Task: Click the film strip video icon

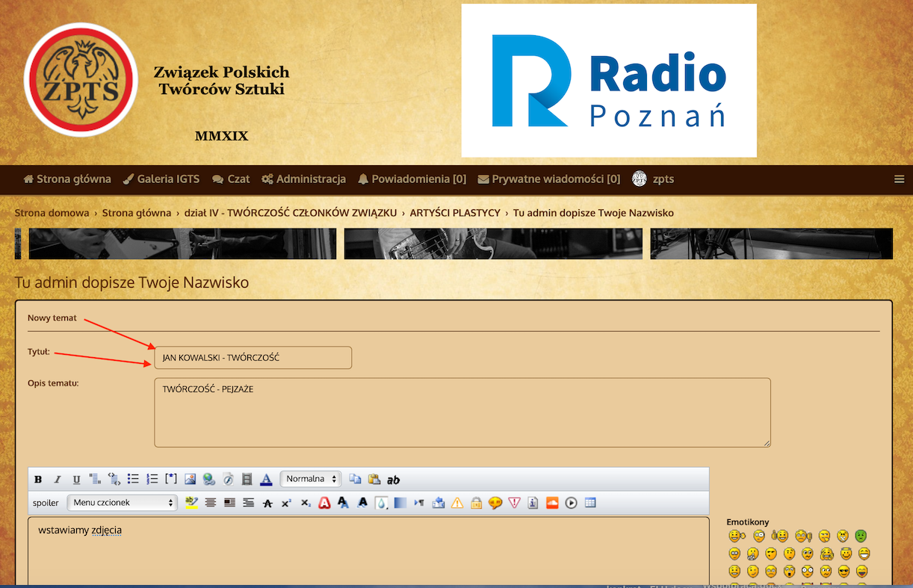Action: click(x=247, y=480)
